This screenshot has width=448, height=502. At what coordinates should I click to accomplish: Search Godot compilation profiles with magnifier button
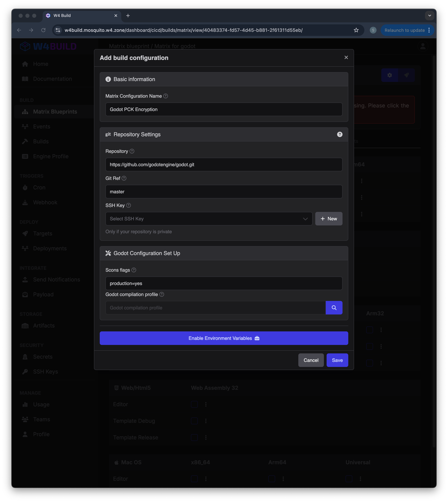click(x=334, y=308)
